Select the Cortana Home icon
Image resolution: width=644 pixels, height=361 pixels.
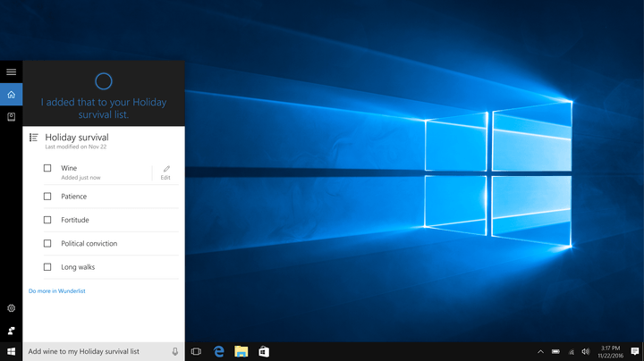pyautogui.click(x=11, y=95)
